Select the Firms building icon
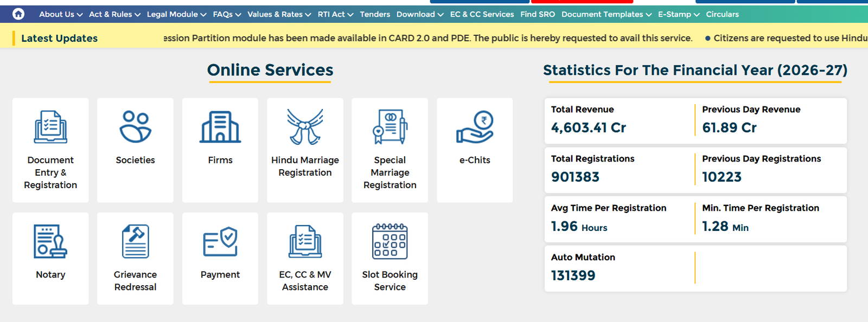 (x=220, y=127)
